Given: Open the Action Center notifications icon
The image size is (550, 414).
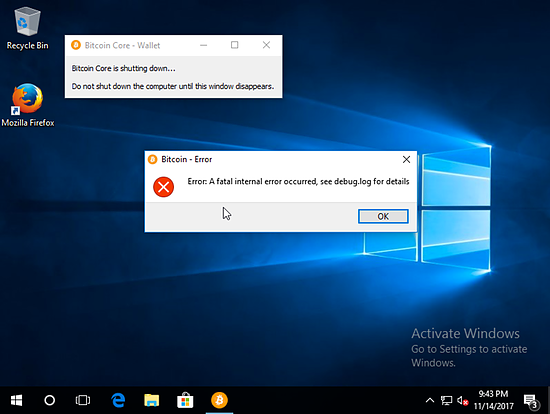Looking at the screenshot, I should pos(531,401).
